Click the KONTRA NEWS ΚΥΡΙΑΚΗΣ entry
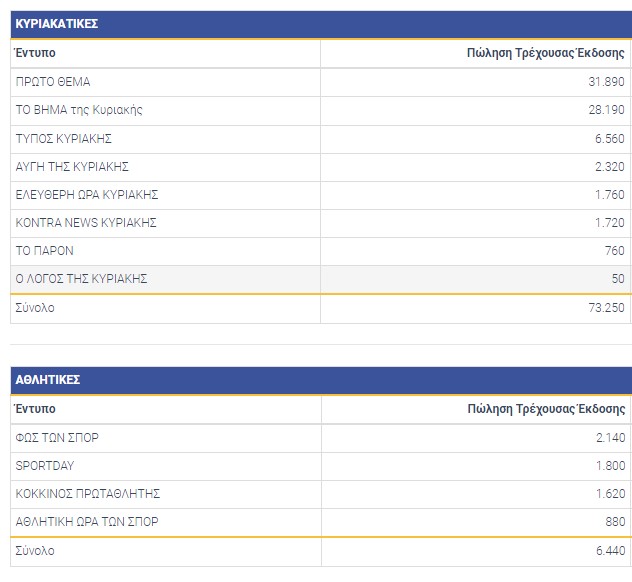The image size is (632, 582). [x=86, y=222]
